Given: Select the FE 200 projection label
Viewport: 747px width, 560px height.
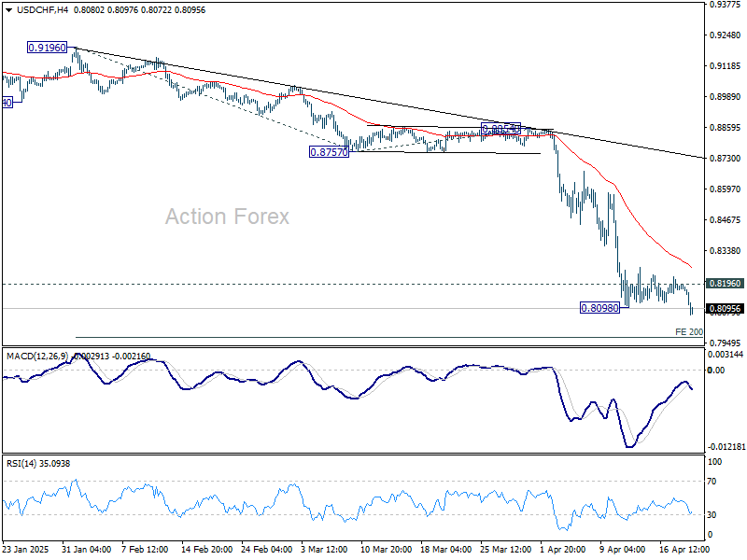Looking at the screenshot, I should point(689,332).
